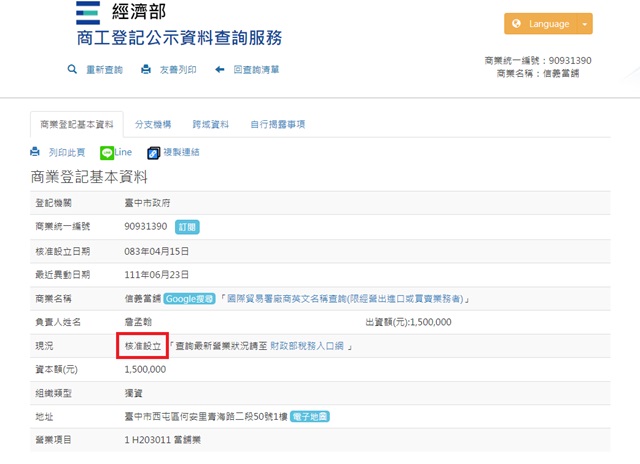Click the printer icon beside 友善列印
The image size is (640, 464).
[146, 70]
